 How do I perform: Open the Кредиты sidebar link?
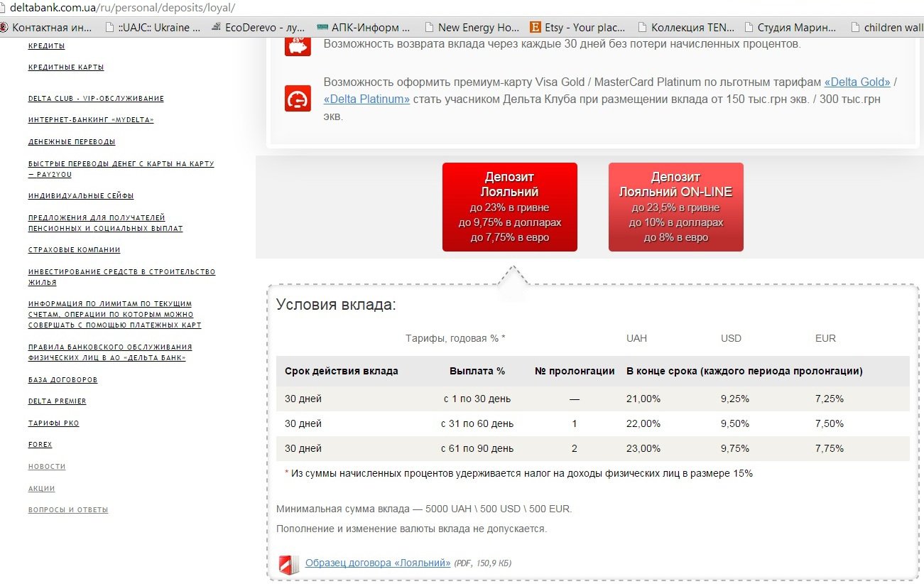click(47, 46)
